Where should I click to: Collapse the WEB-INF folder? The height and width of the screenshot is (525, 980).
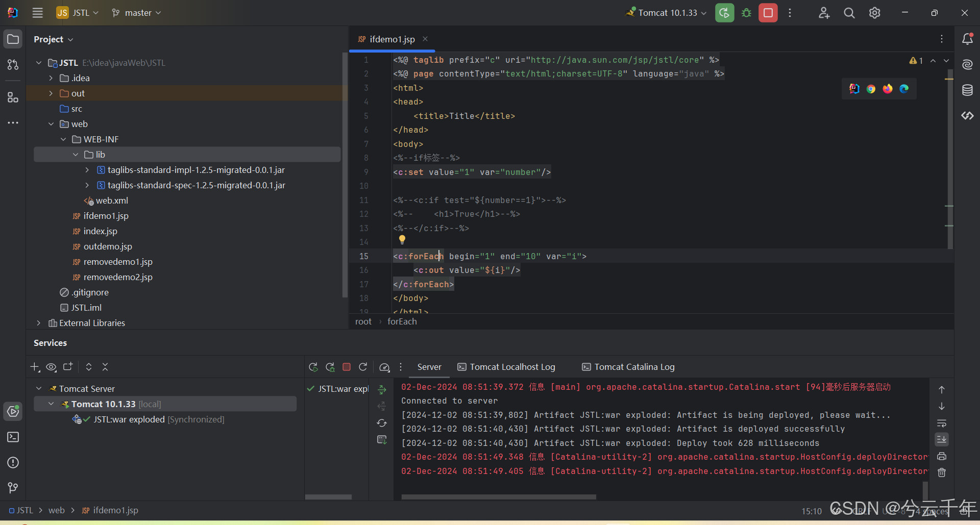point(63,139)
